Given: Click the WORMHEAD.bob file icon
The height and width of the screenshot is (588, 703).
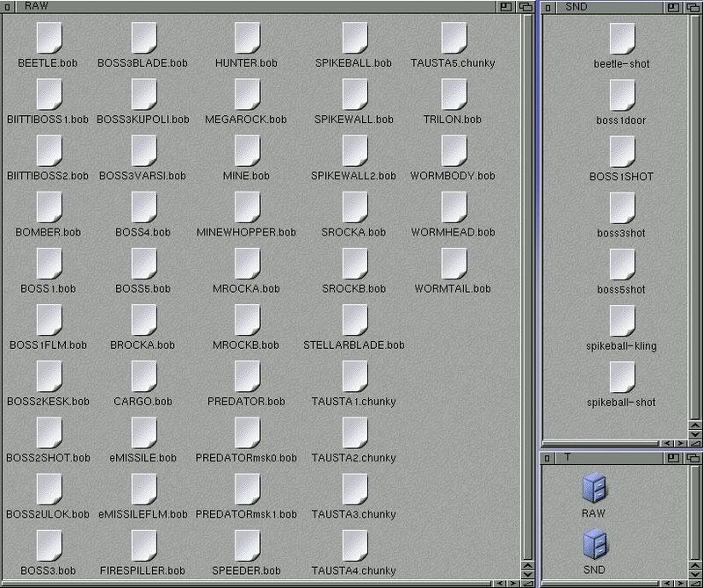Looking at the screenshot, I should pyautogui.click(x=453, y=207).
